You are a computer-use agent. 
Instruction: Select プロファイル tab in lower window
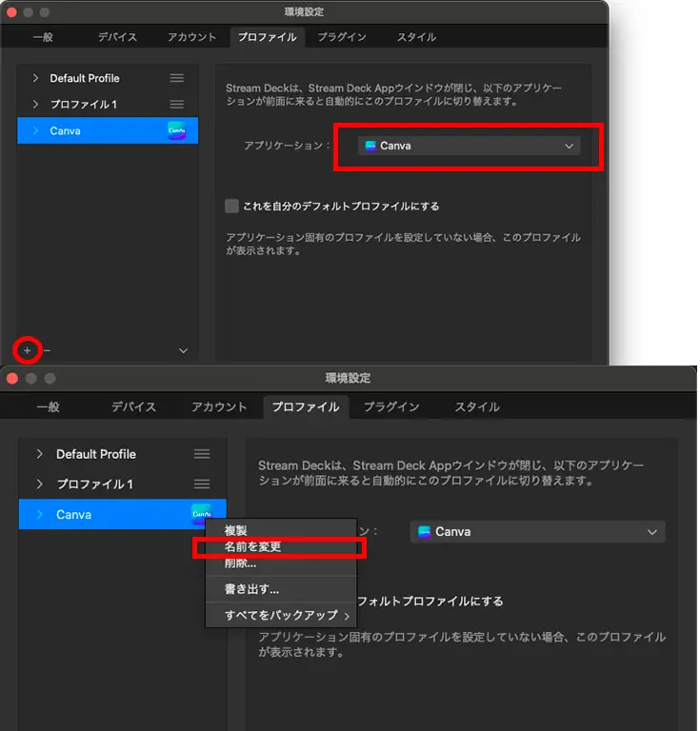[306, 407]
